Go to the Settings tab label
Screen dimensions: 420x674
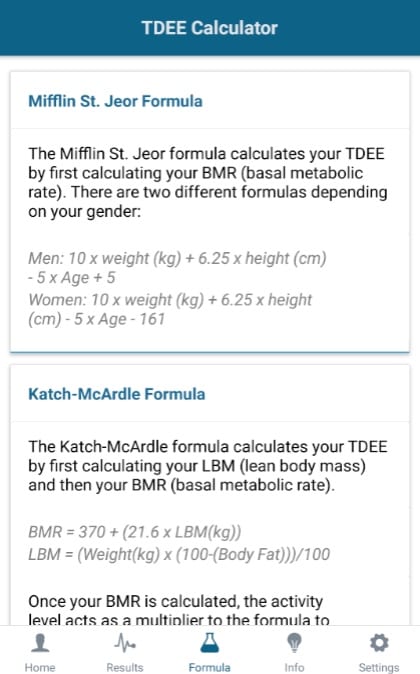379,667
